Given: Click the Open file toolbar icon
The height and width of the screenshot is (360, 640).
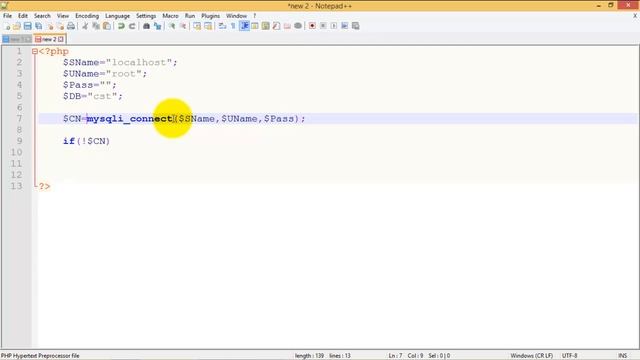Looking at the screenshot, I should [x=17, y=26].
